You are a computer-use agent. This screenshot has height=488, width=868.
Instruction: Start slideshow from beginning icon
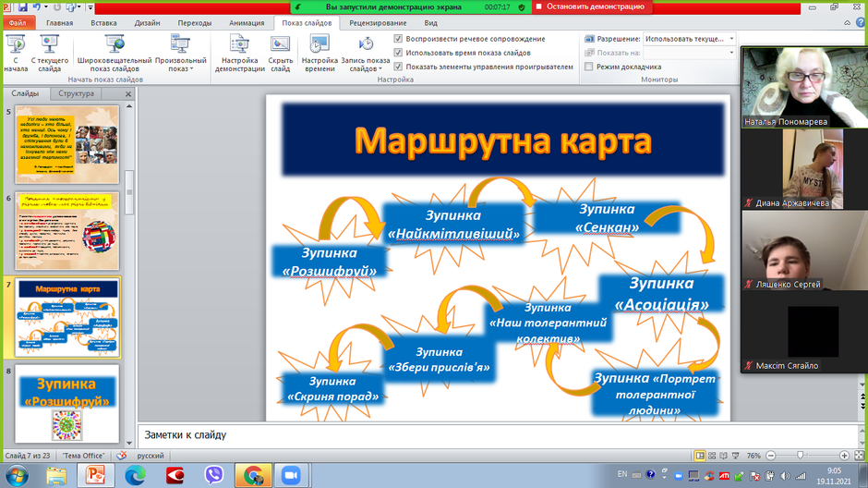point(16,44)
